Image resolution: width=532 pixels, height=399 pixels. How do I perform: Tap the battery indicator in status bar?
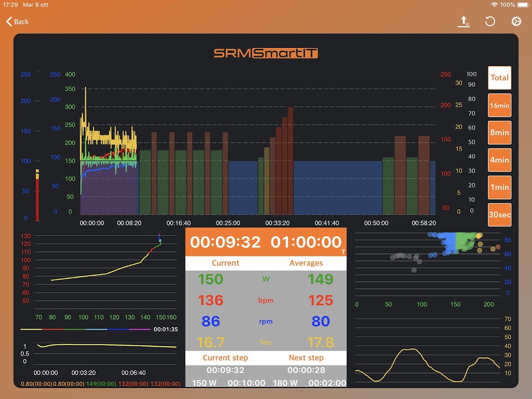tap(522, 5)
